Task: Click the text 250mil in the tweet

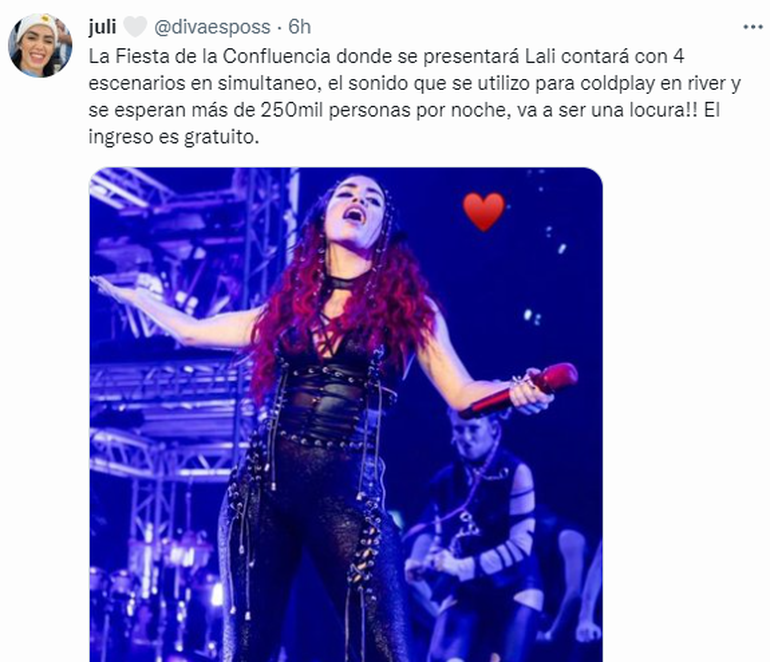Action: coord(292,110)
